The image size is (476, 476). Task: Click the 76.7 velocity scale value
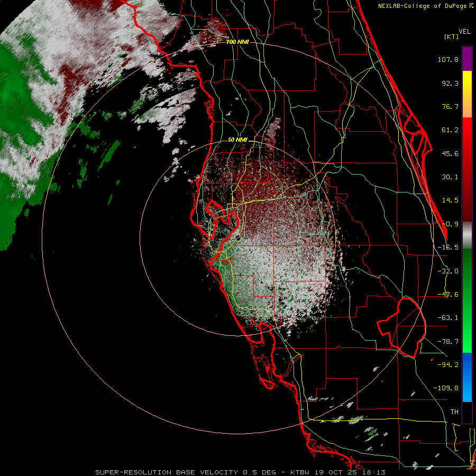point(450,106)
